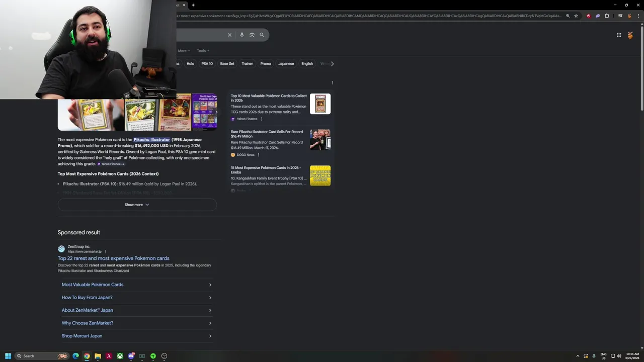Select the Holo filter chip

pos(190,64)
